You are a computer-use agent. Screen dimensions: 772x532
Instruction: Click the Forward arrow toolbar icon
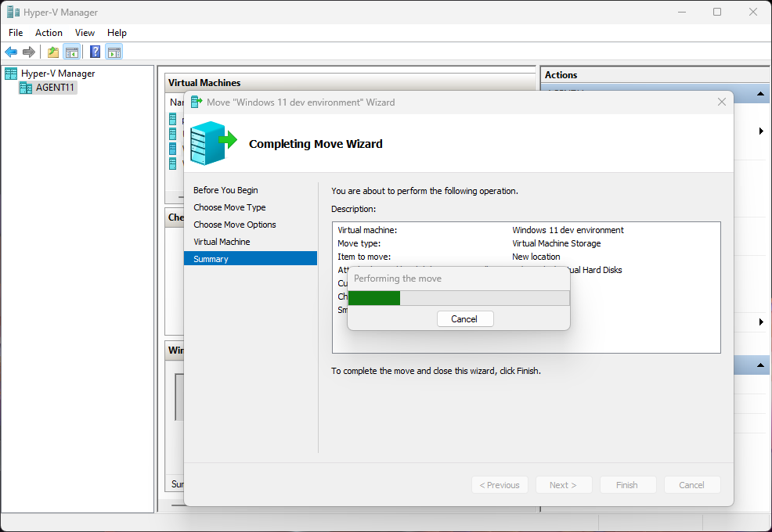point(29,52)
